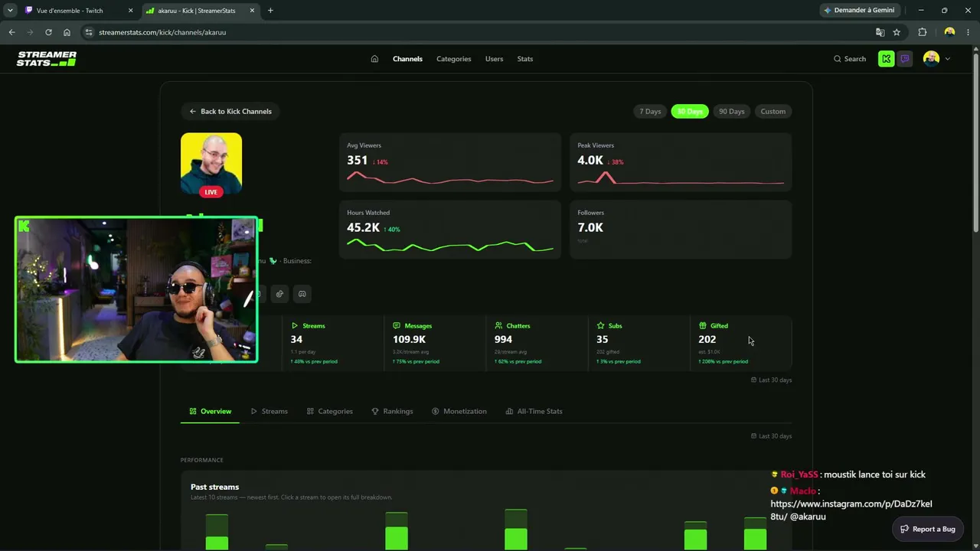The width and height of the screenshot is (980, 551).
Task: Select the 90 Days range
Action: click(731, 112)
